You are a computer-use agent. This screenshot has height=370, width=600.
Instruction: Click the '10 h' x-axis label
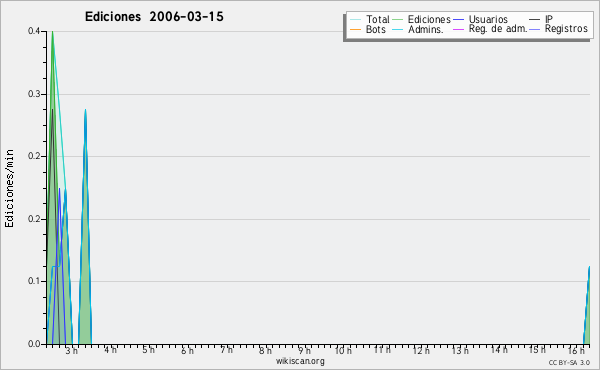tap(343, 350)
